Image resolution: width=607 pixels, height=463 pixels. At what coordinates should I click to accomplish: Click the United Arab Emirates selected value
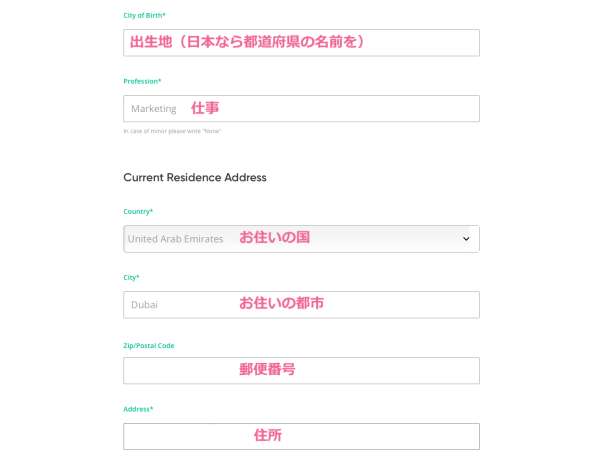click(x=175, y=239)
